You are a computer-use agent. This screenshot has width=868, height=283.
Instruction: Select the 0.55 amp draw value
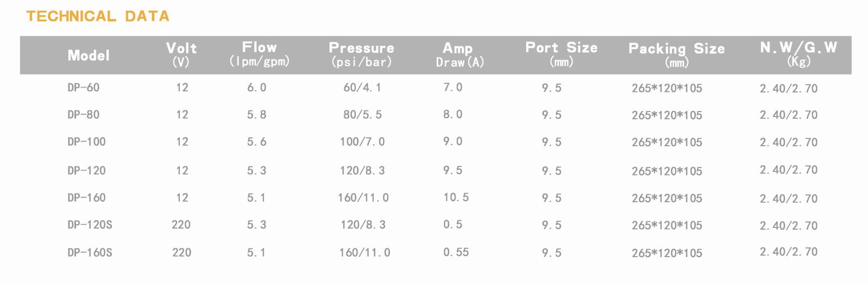coord(456,252)
